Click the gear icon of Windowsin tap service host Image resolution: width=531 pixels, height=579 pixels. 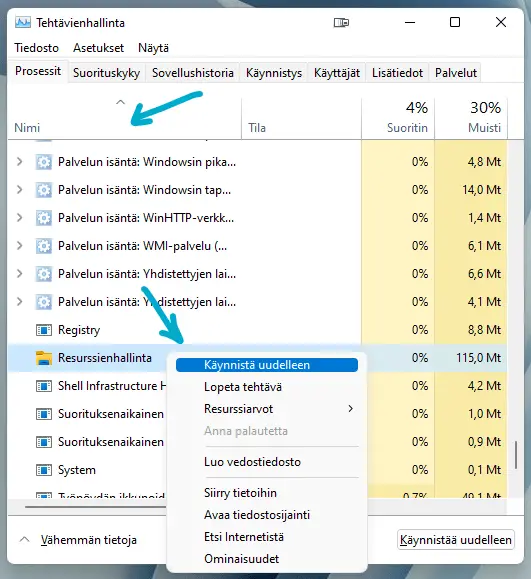[44, 190]
